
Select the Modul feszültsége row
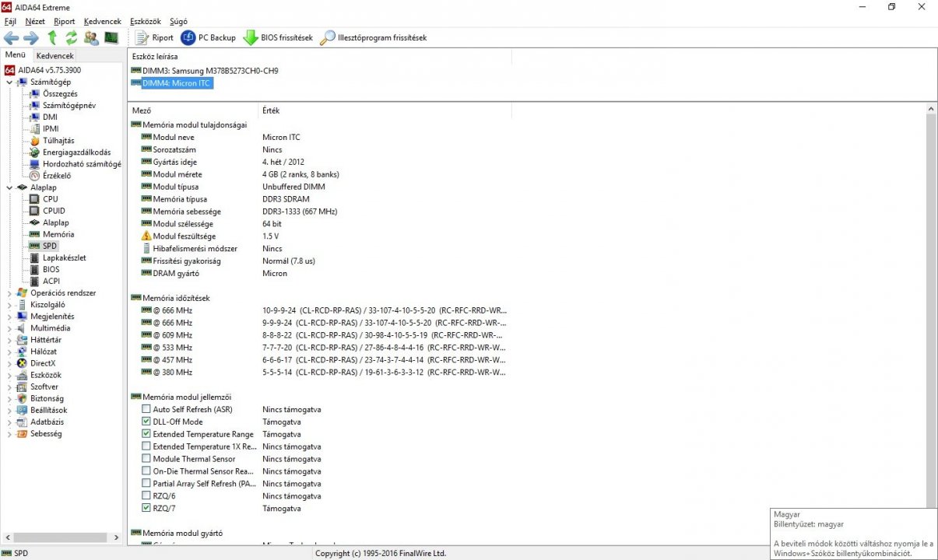[319, 236]
